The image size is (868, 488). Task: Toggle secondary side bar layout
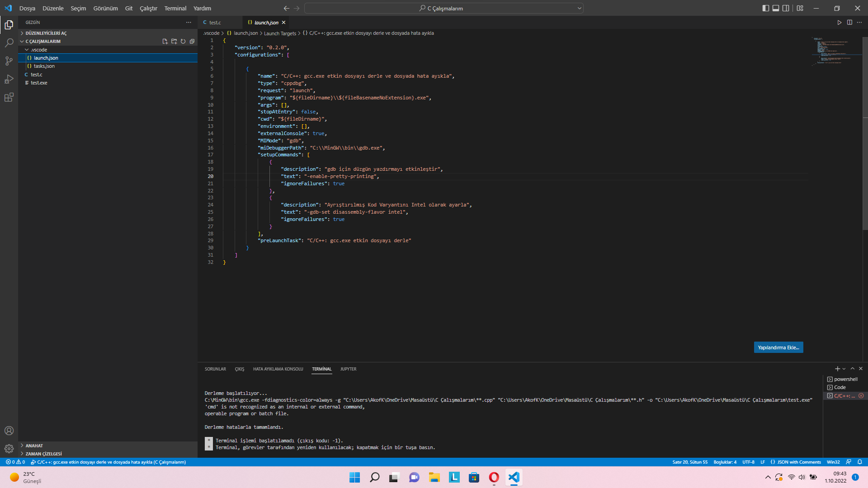pyautogui.click(x=786, y=8)
